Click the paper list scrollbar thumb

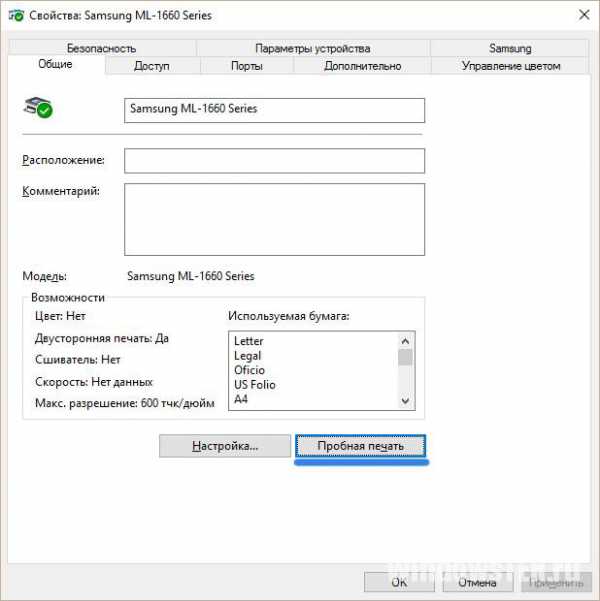point(405,357)
